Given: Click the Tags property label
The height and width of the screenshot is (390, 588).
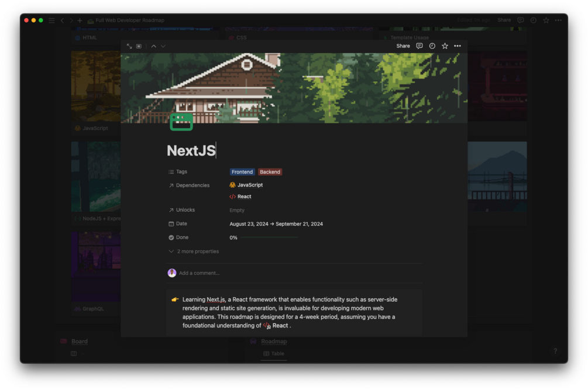Looking at the screenshot, I should pyautogui.click(x=178, y=171).
